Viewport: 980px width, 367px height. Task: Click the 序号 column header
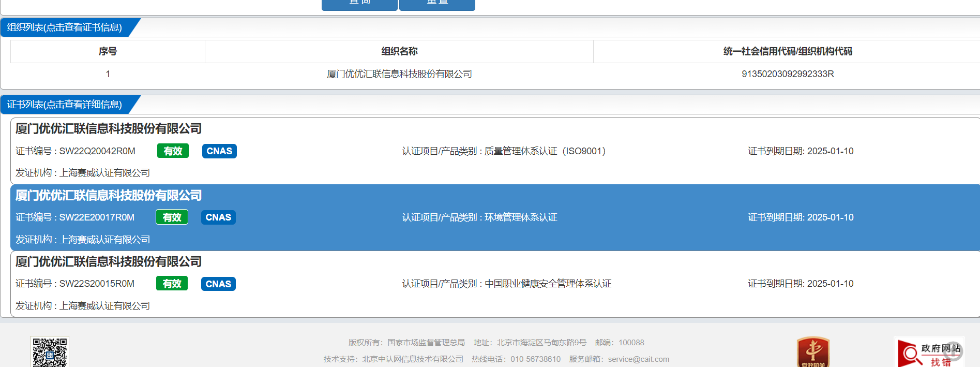(108, 51)
